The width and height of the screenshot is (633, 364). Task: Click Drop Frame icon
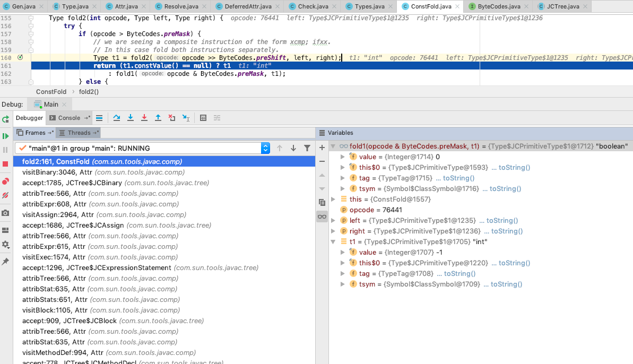(x=172, y=118)
